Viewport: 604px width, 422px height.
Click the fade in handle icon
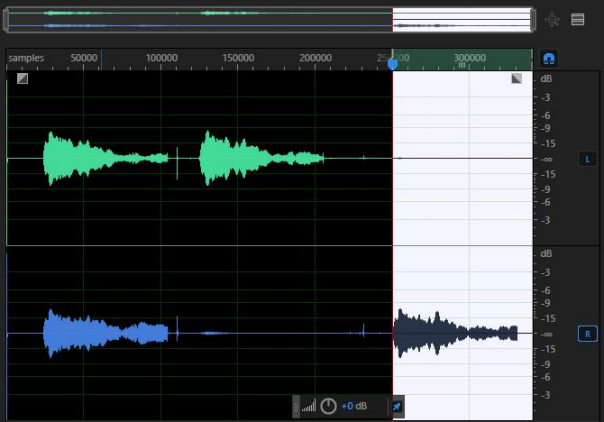point(22,79)
